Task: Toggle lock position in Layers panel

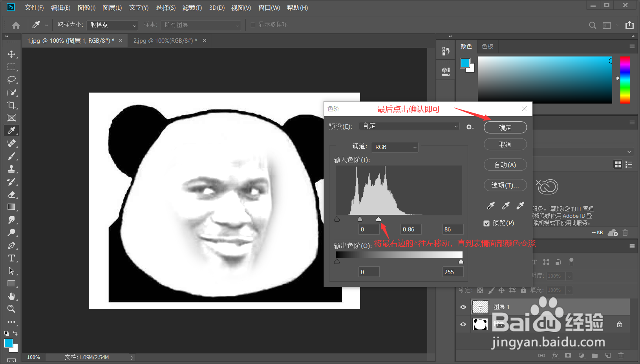Action: [x=501, y=290]
